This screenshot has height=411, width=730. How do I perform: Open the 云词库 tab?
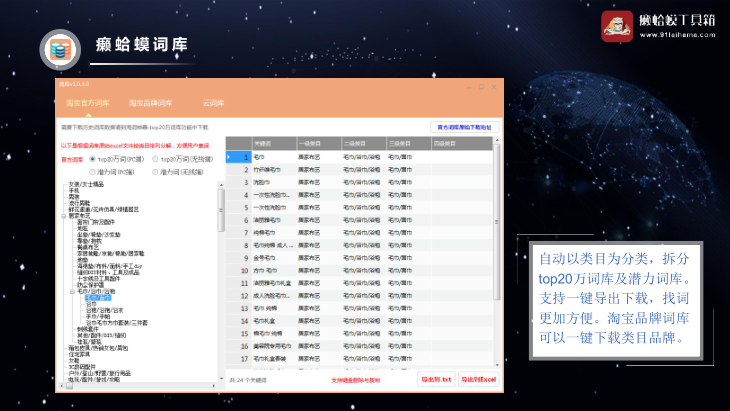coord(213,103)
